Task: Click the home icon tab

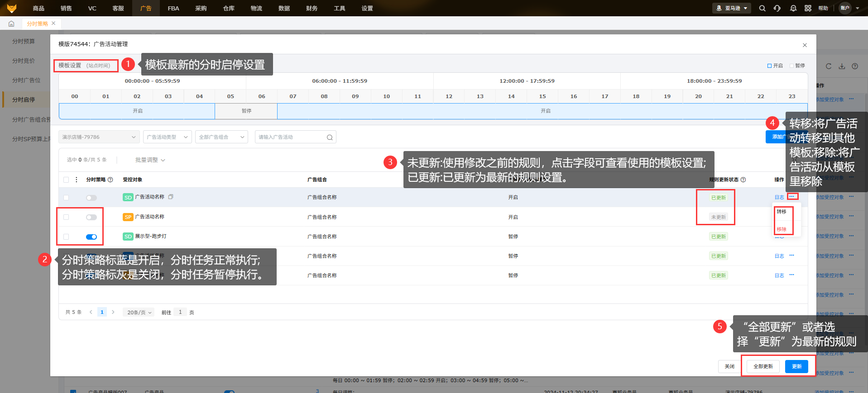Action: pyautogui.click(x=11, y=24)
